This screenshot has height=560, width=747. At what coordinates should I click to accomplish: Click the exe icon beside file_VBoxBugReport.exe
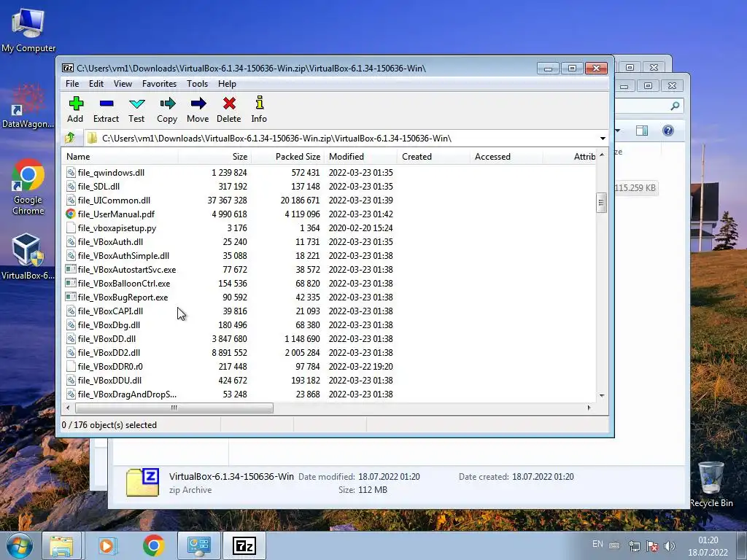[x=71, y=297]
